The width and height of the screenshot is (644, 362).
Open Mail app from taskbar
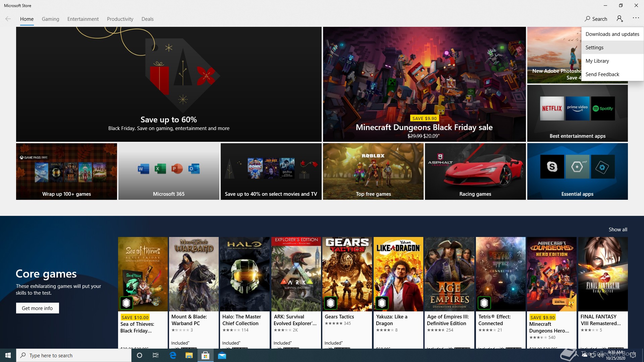coord(222,355)
